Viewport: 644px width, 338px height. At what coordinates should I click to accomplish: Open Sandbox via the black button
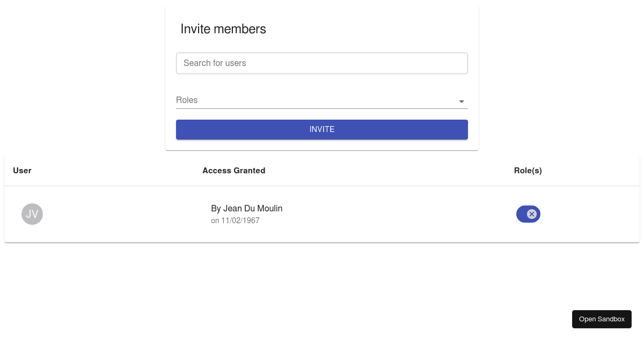[602, 319]
